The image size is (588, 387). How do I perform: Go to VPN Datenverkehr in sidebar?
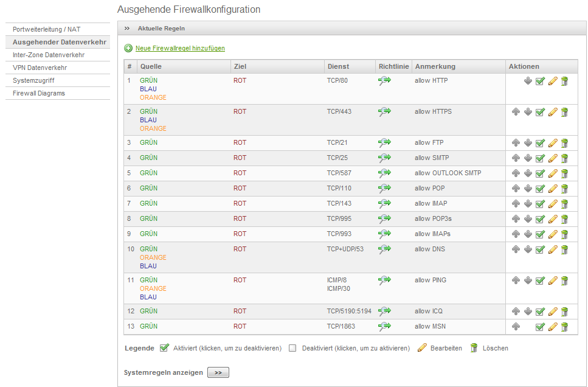[40, 68]
